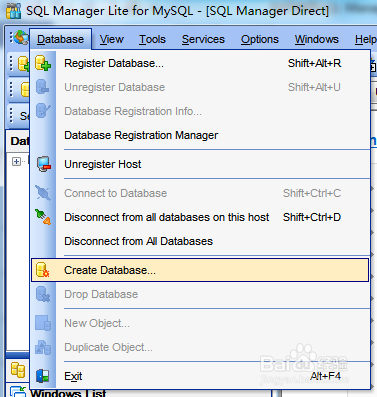Select Drop Database menu entry
Image resolution: width=377 pixels, height=397 pixels.
[x=200, y=294]
